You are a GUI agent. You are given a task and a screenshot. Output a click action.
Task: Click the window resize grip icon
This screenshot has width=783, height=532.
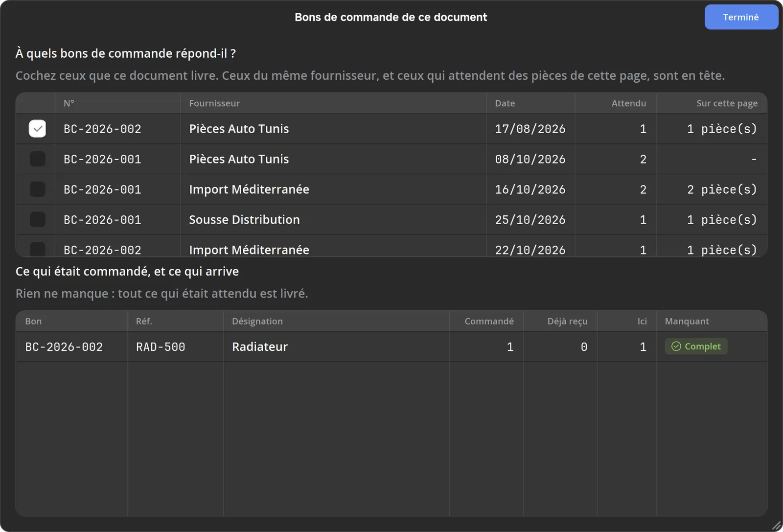click(776, 526)
